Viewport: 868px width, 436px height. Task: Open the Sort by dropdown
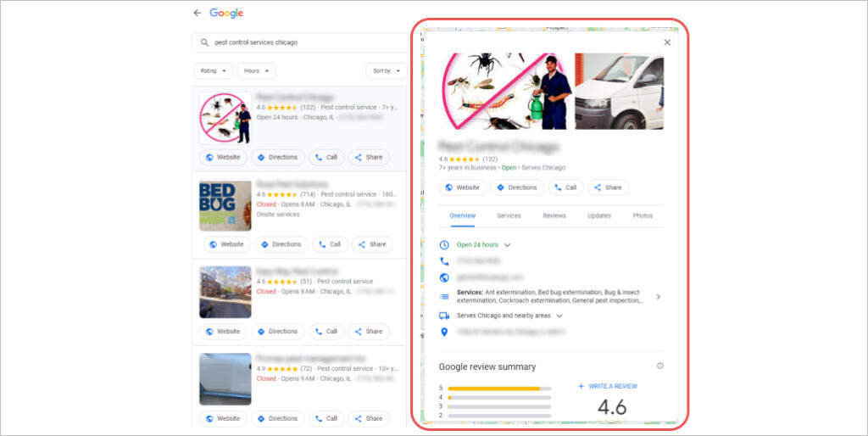pos(386,71)
